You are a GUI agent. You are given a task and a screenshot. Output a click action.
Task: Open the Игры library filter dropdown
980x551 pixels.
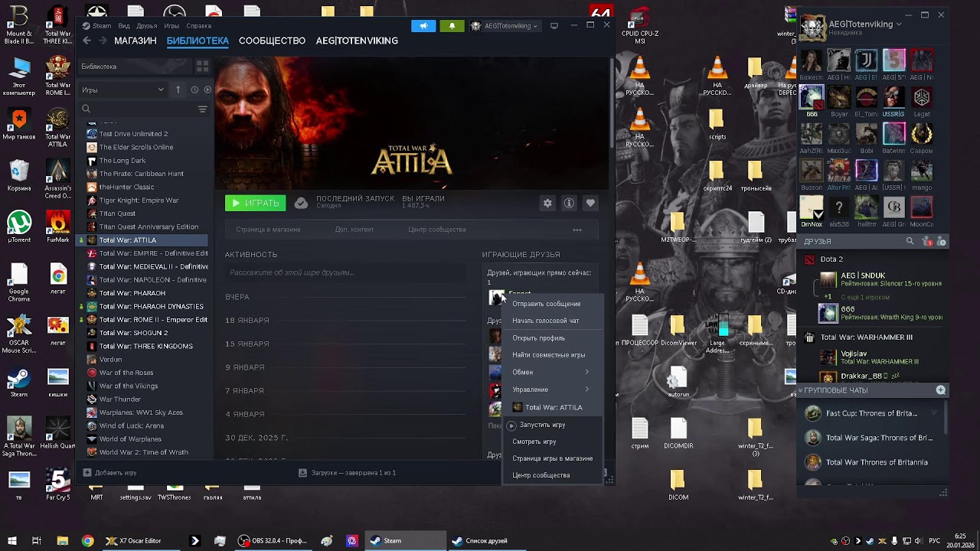(122, 90)
